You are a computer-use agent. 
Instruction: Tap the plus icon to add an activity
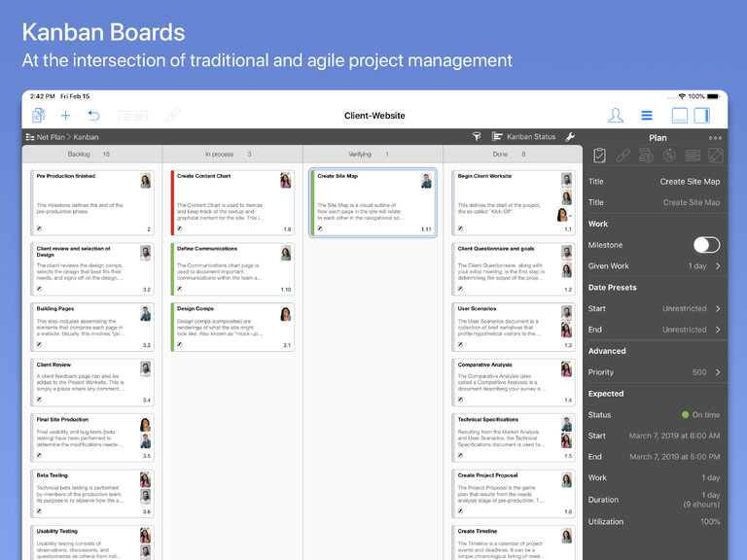66,116
